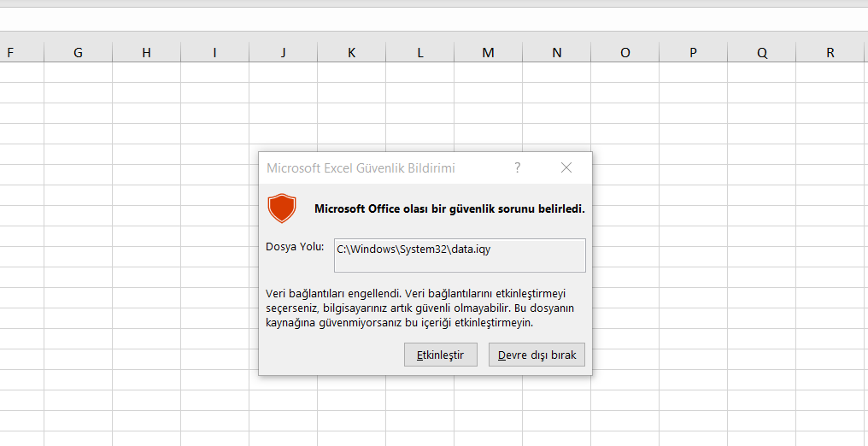Select column P header

[x=694, y=53]
